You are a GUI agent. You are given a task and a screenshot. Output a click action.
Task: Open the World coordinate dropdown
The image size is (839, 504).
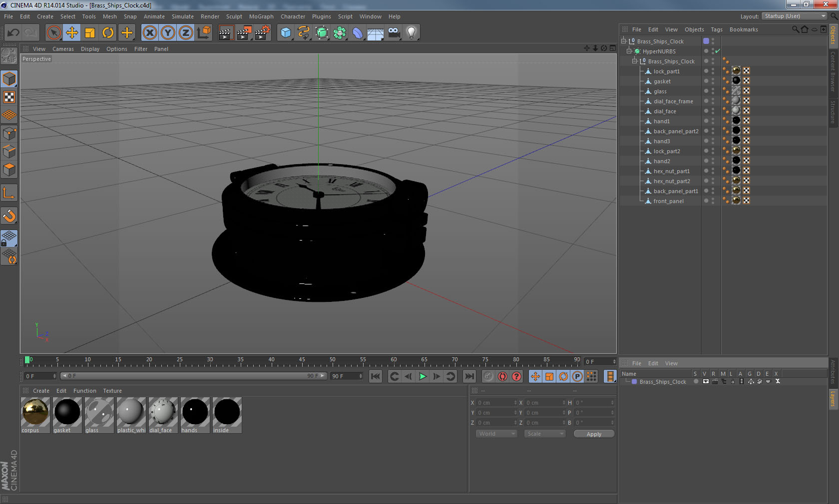point(496,434)
